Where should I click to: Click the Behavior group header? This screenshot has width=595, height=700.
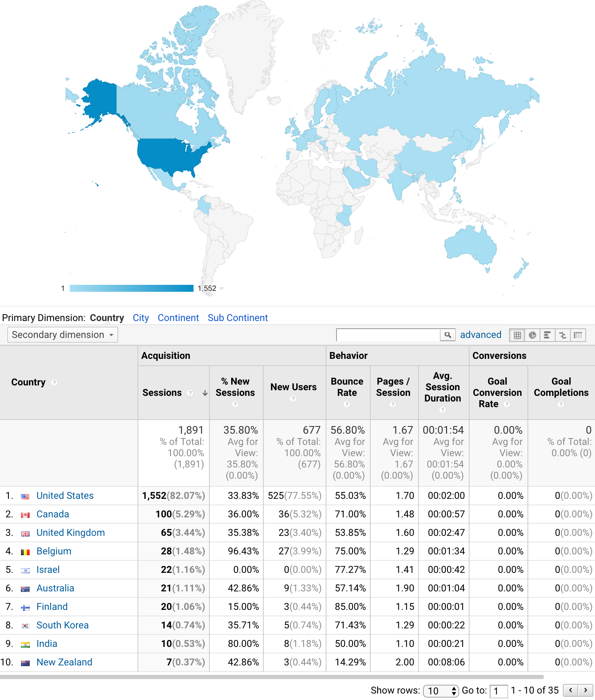click(x=349, y=356)
